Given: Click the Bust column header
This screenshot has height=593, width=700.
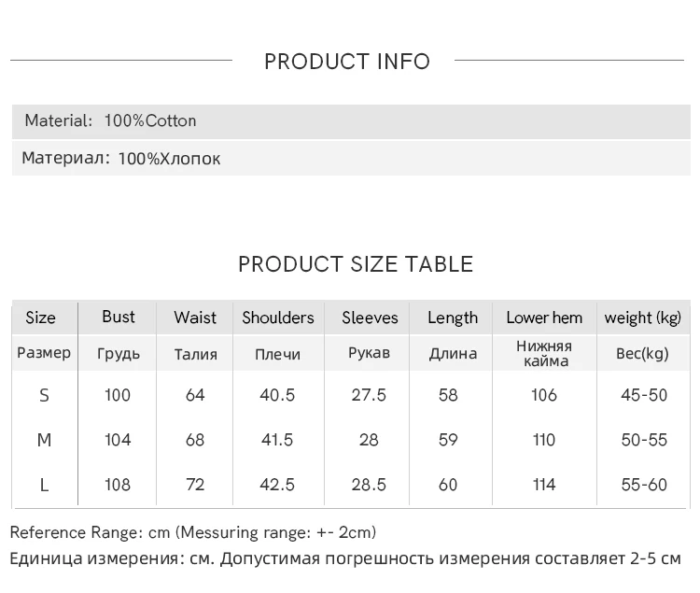Looking at the screenshot, I should click(119, 317).
